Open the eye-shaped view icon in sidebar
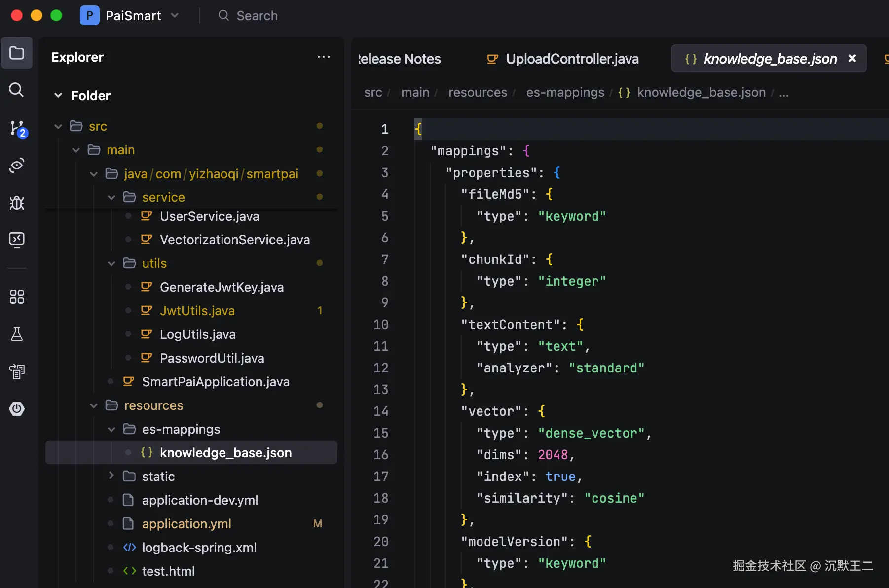Viewport: 889px width, 588px height. tap(17, 165)
